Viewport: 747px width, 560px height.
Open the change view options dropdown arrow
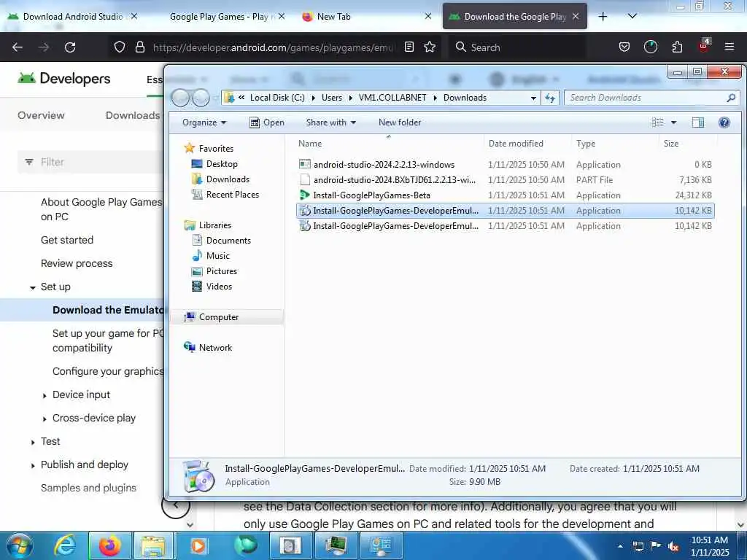(x=673, y=122)
